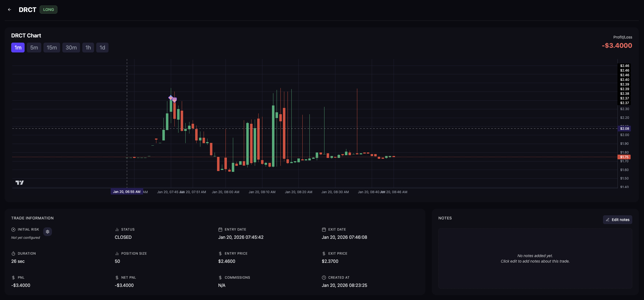This screenshot has width=644, height=300.
Task: Click the entry date calendar icon
Action: click(x=220, y=230)
